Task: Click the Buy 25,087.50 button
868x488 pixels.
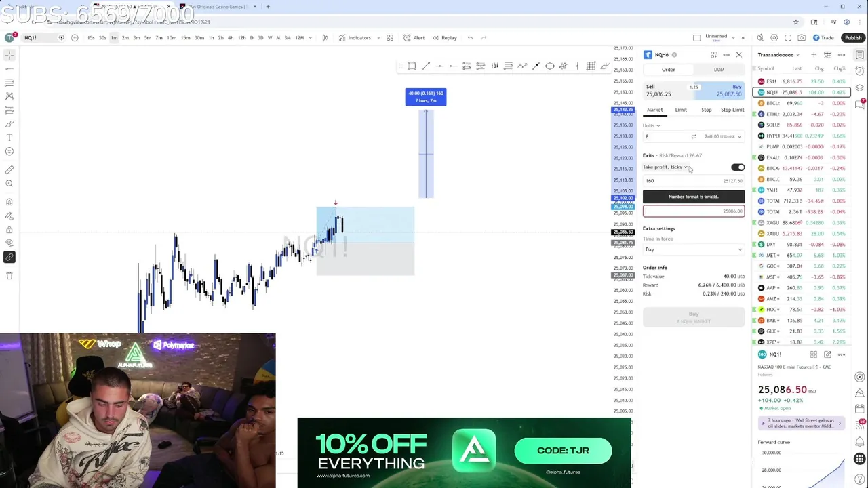Action: (x=720, y=90)
